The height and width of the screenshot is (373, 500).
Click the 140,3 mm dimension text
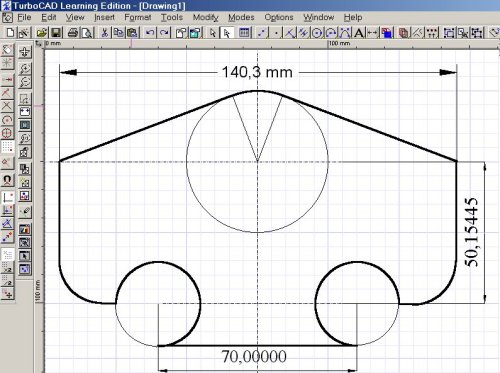coord(257,72)
